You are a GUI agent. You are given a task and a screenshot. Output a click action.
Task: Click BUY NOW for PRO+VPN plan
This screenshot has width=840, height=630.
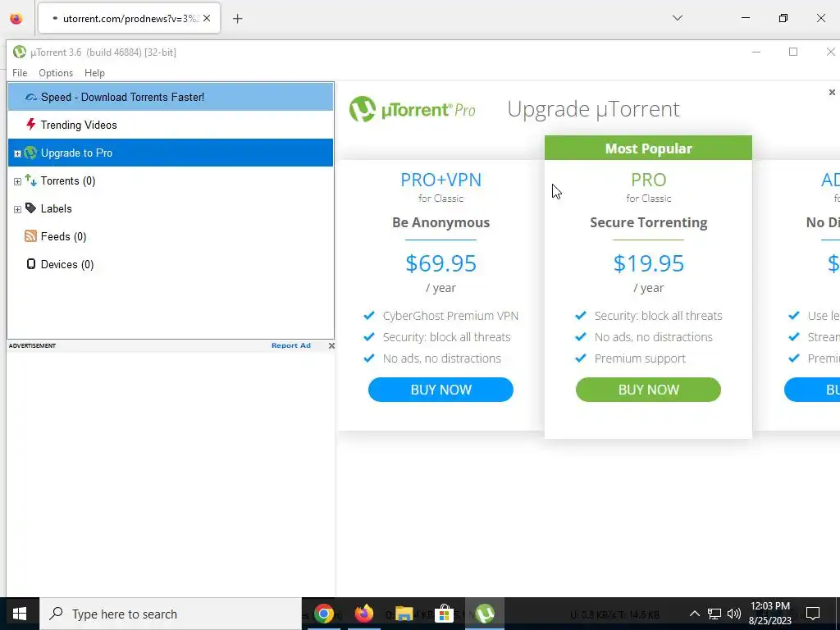[x=441, y=390]
